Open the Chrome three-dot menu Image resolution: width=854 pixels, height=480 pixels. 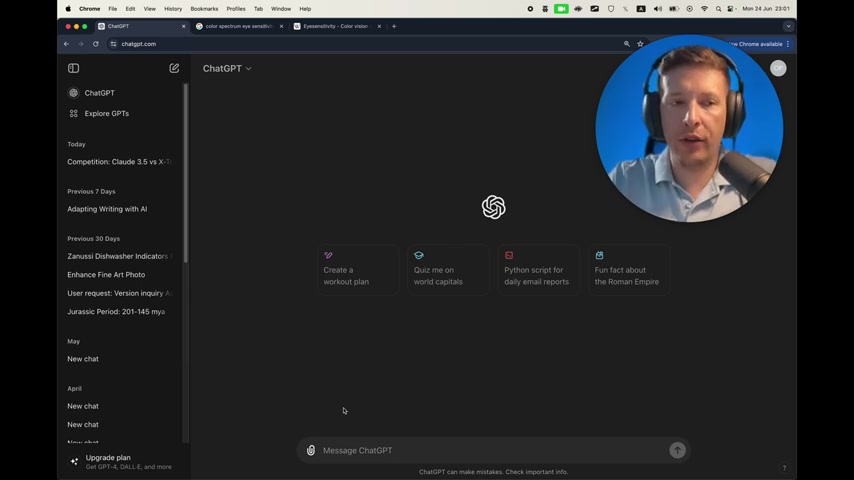pos(788,44)
